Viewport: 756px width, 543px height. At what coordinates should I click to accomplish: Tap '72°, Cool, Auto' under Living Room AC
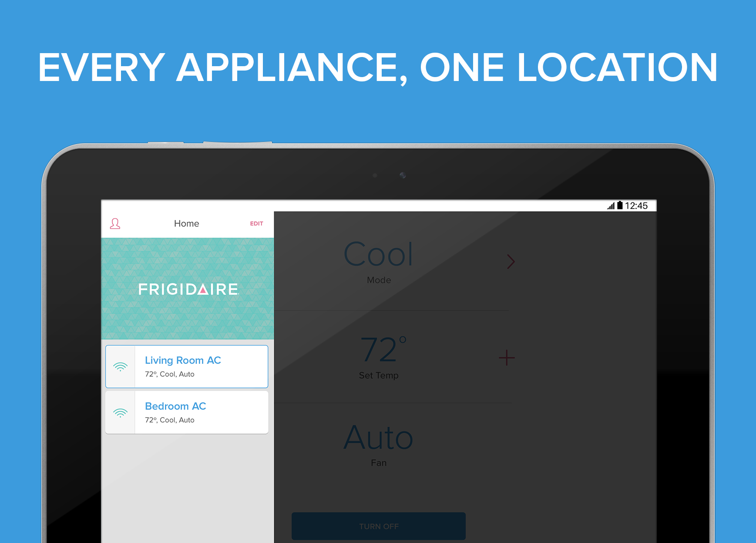pyautogui.click(x=170, y=374)
